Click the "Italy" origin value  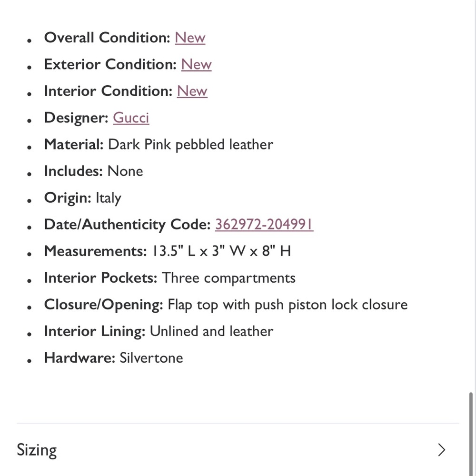tap(109, 198)
